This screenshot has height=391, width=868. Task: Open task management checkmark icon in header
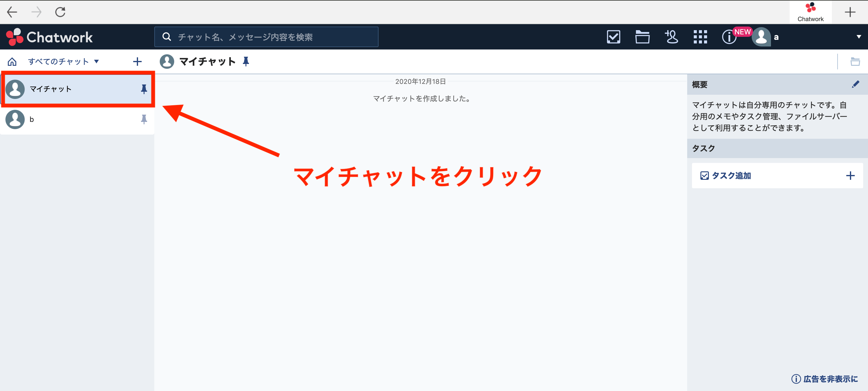613,37
